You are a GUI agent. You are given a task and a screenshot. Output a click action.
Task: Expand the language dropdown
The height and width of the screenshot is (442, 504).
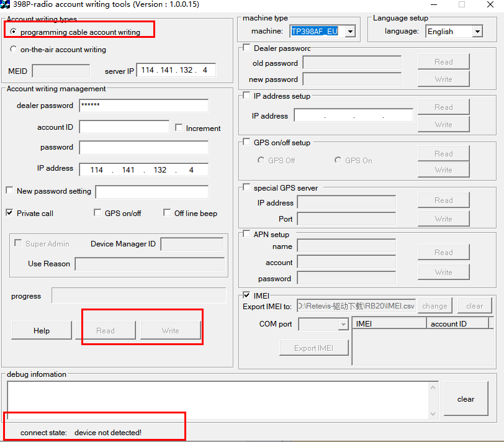pyautogui.click(x=477, y=31)
